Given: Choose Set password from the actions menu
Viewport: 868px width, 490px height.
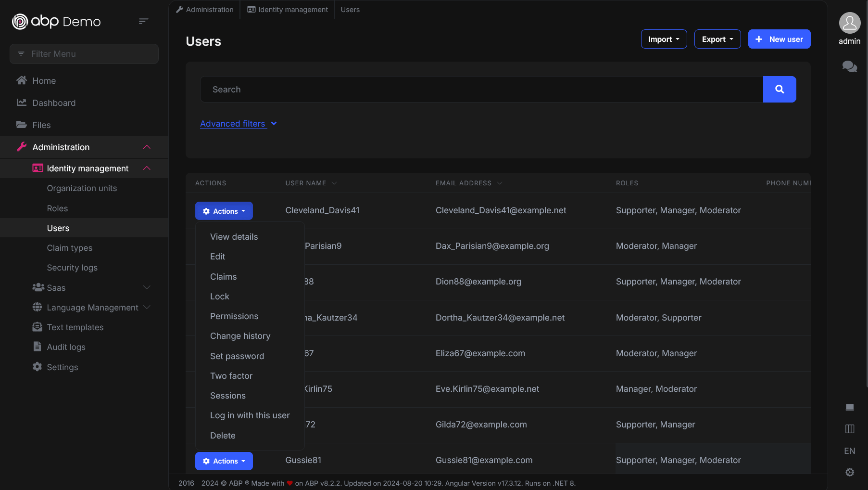Looking at the screenshot, I should (x=237, y=356).
